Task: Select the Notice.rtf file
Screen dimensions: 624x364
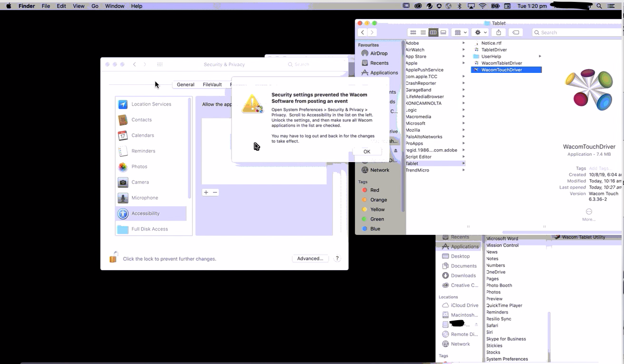Action: pos(491,43)
